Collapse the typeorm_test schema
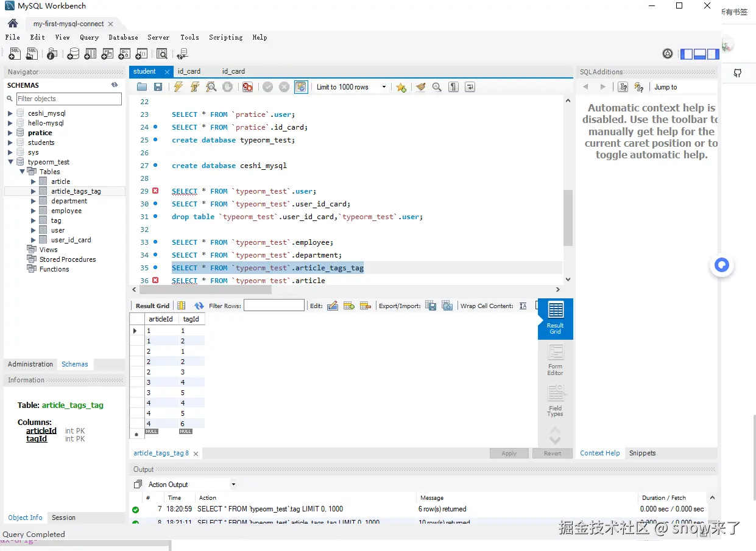This screenshot has height=551, width=756. pyautogui.click(x=10, y=162)
